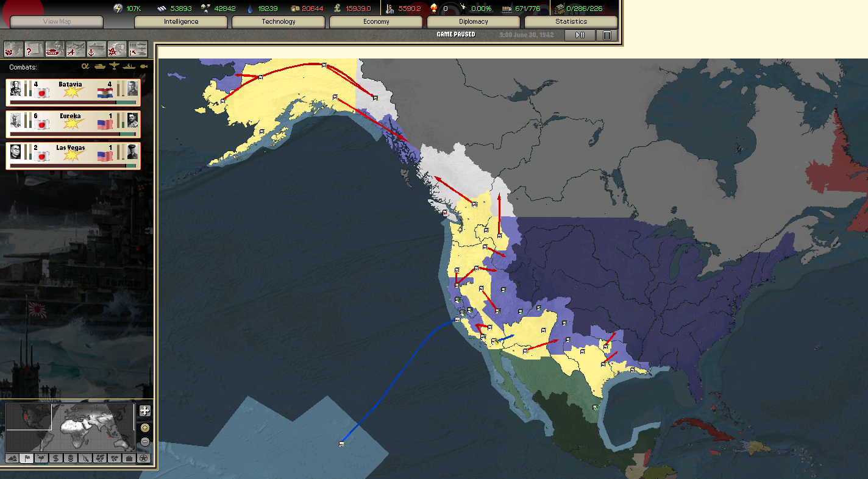Viewport: 868px width, 479px height.
Task: Click Africa on the minimap
Action: (79, 432)
